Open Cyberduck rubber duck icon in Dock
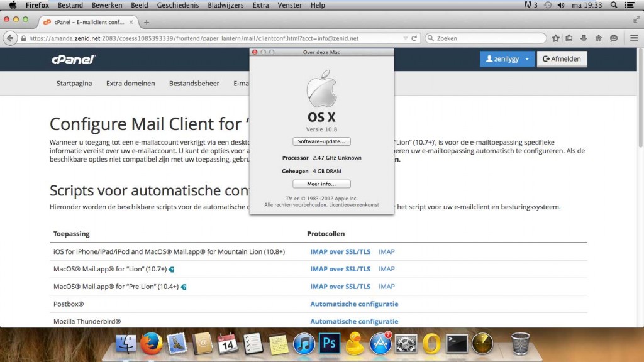Viewport: 644px width, 362px height. tap(355, 344)
